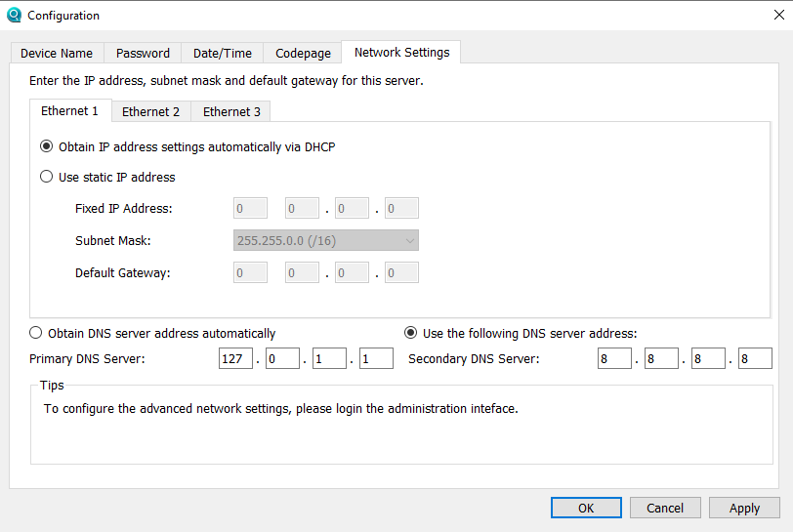Image resolution: width=793 pixels, height=532 pixels.
Task: Click the second Fixed IP Address octet field
Action: coord(302,208)
